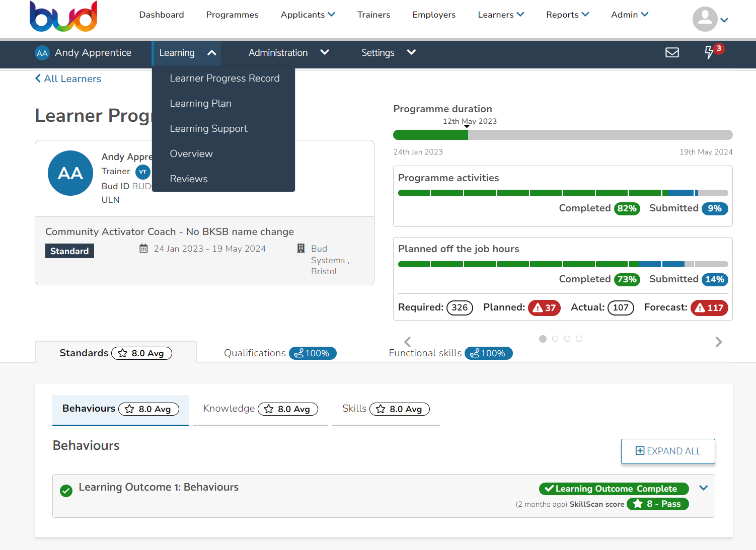Viewport: 756px width, 550px height.
Task: Click the EXPAND ALL button
Action: tap(668, 451)
